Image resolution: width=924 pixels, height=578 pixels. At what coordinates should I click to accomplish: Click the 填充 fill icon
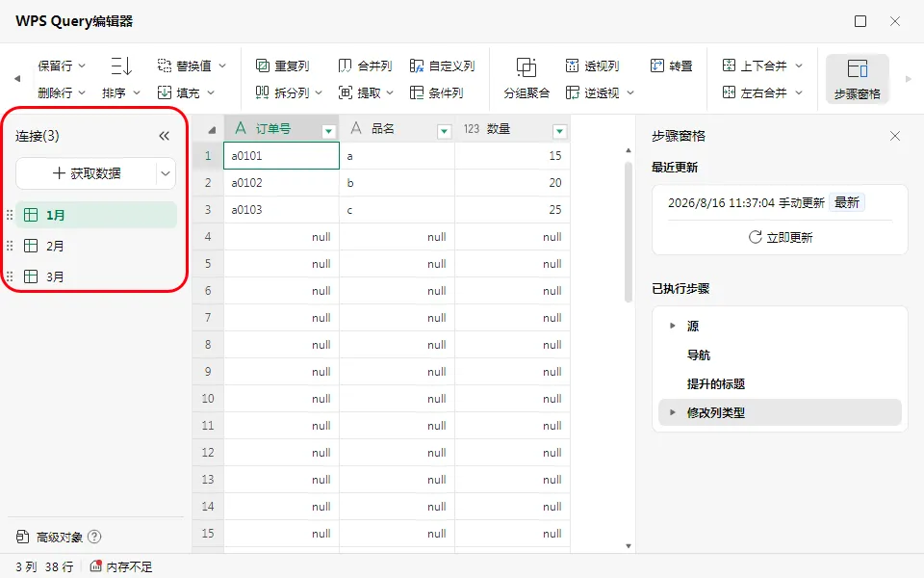[165, 92]
